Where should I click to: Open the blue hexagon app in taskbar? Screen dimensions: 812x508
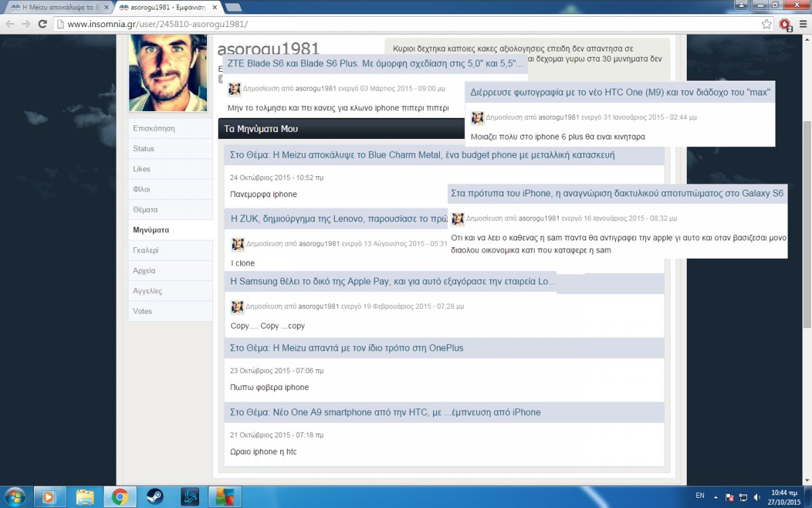click(x=191, y=496)
